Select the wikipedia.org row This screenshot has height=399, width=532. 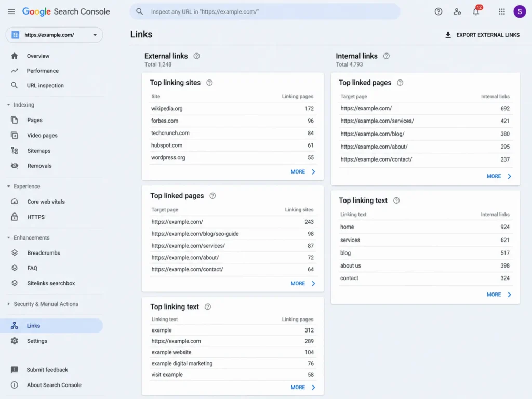click(x=232, y=108)
